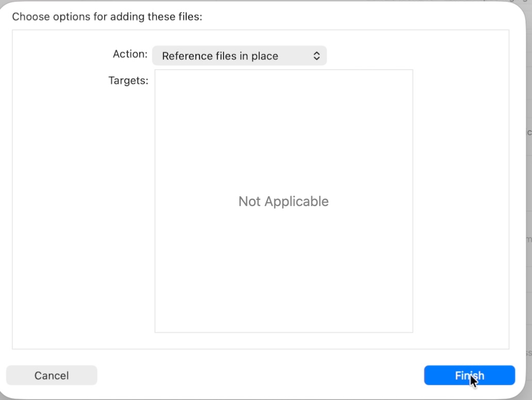Click the word "Finish" on blue button
532x400 pixels.
[469, 375]
